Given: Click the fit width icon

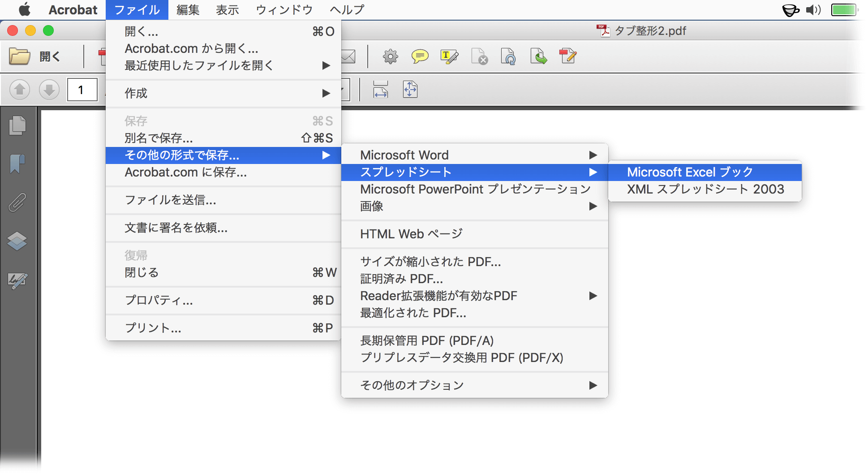Looking at the screenshot, I should 381,90.
